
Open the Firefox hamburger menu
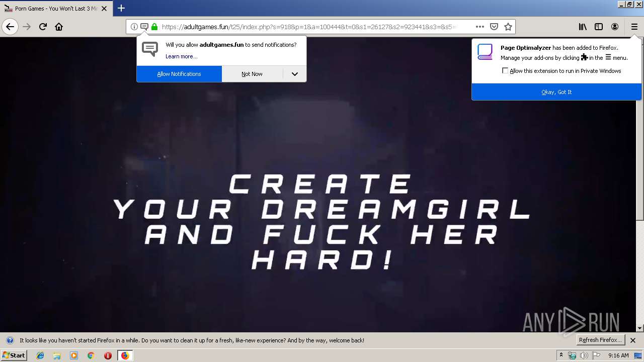pyautogui.click(x=634, y=27)
